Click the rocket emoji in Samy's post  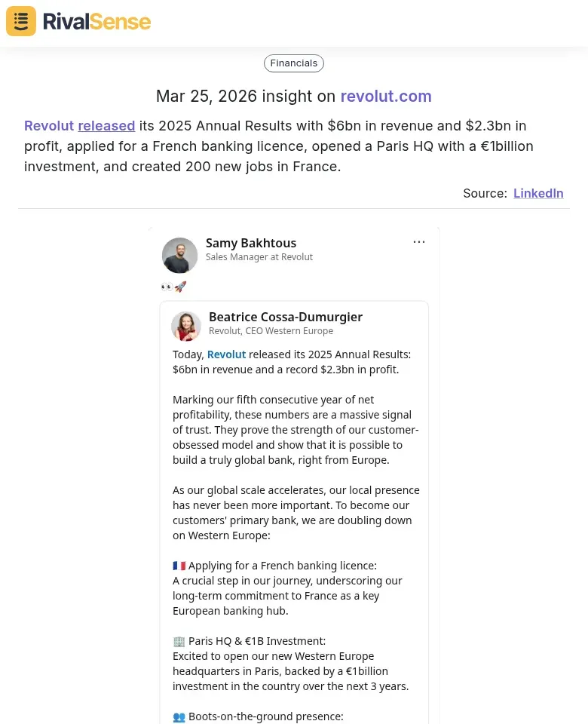click(x=180, y=287)
